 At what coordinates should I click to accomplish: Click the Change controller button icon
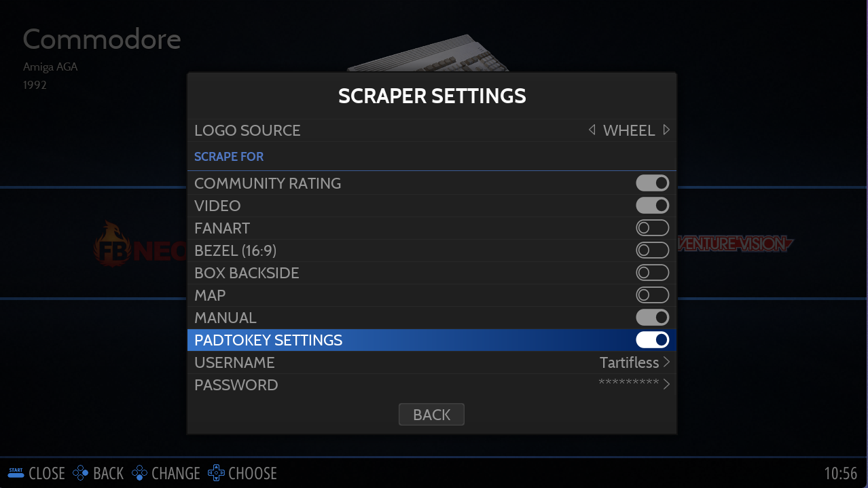139,473
